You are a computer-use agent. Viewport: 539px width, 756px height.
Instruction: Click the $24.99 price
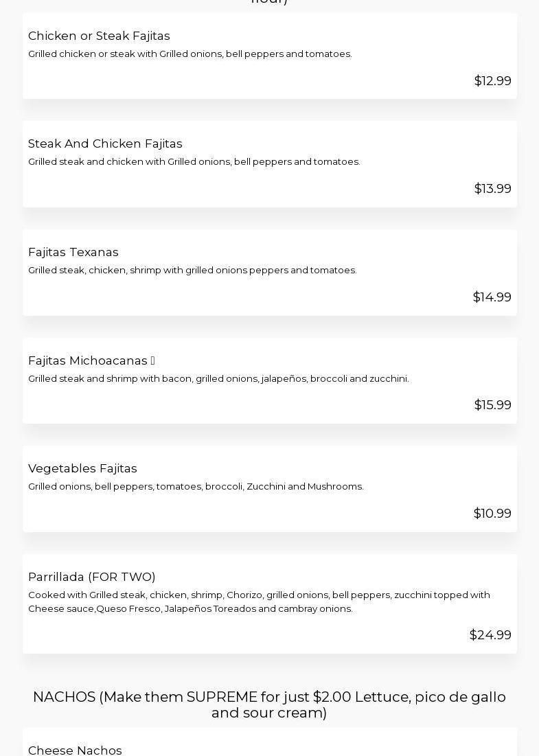490,635
